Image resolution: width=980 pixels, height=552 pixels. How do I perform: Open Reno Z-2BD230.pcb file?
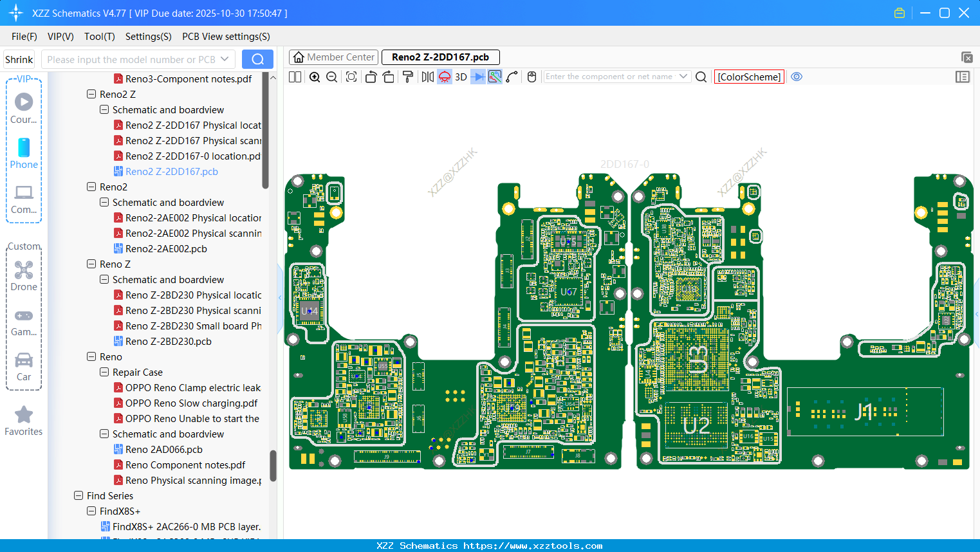(162, 342)
